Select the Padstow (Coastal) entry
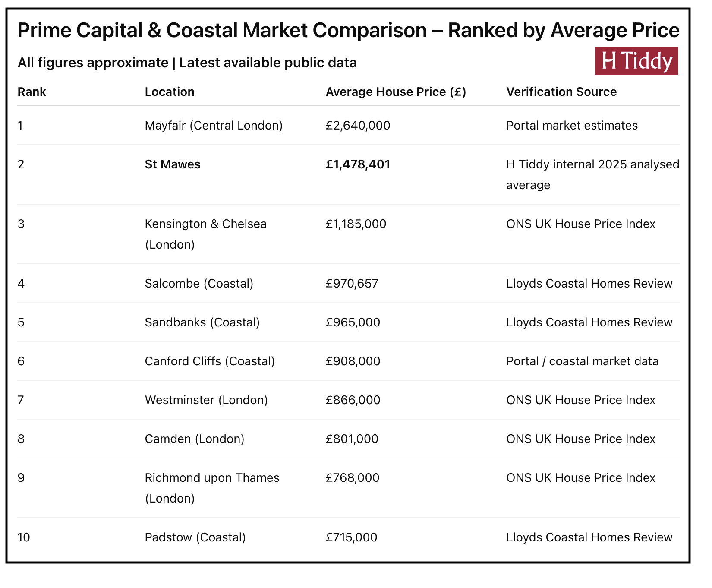Viewport: 712px width, 588px height. 195,537
